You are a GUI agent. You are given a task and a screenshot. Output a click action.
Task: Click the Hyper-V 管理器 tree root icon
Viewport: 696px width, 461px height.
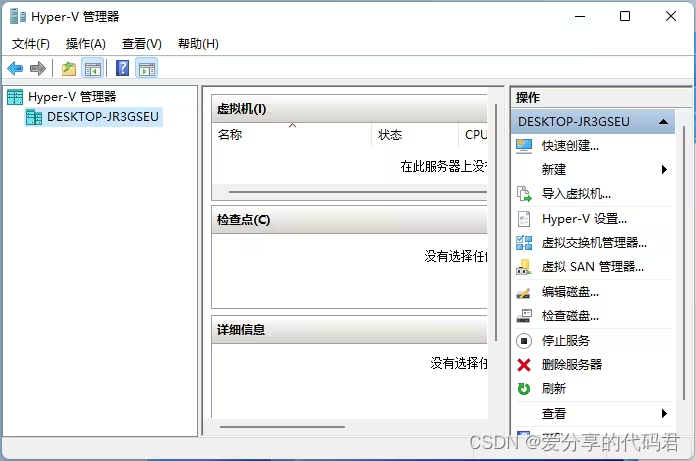15,97
